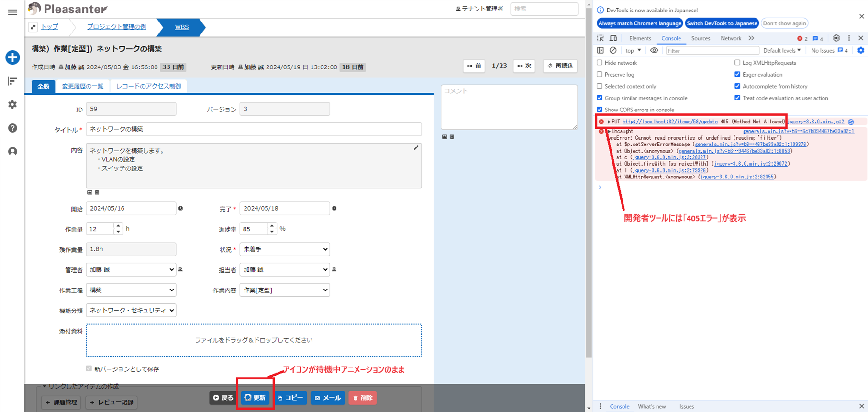868x412 pixels.
Task: Open the 機能分類 category dropdown
Action: click(x=131, y=310)
